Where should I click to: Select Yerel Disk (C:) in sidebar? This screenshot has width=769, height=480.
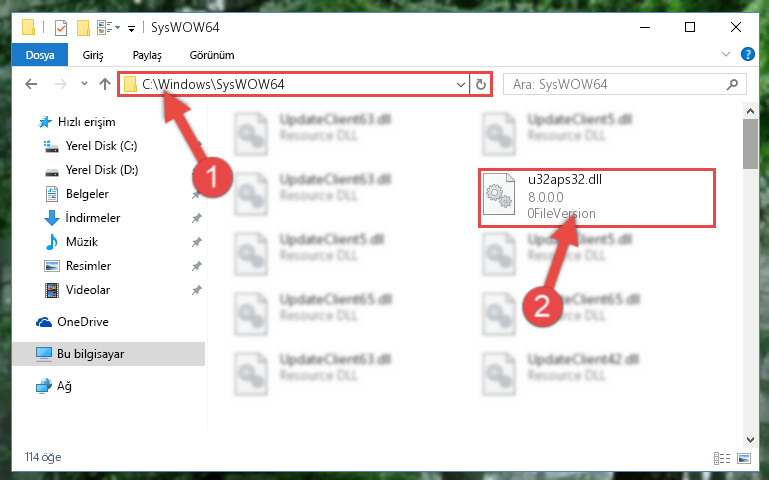click(102, 146)
